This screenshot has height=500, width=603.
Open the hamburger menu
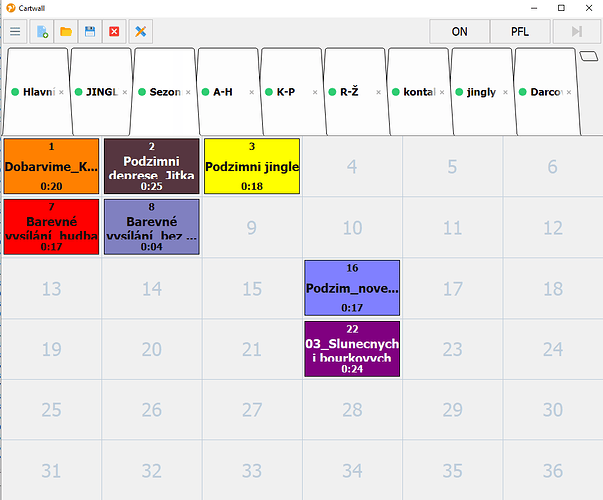click(15, 32)
